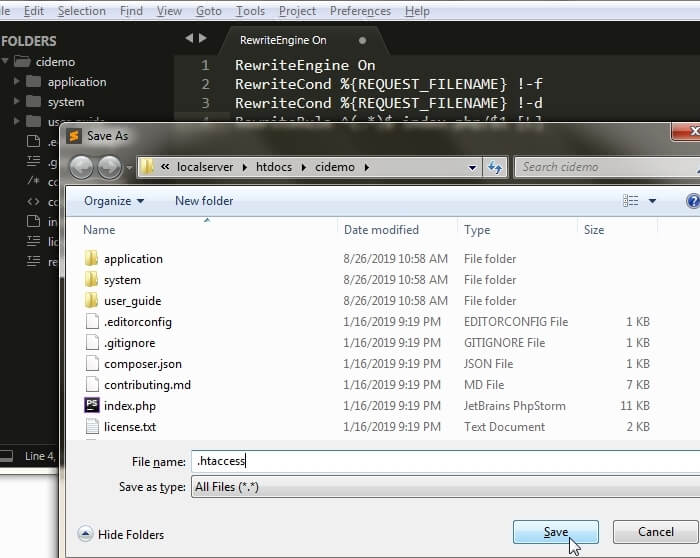Click the 8/26/2019 date of user_guide row
The height and width of the screenshot is (558, 700).
click(x=395, y=301)
